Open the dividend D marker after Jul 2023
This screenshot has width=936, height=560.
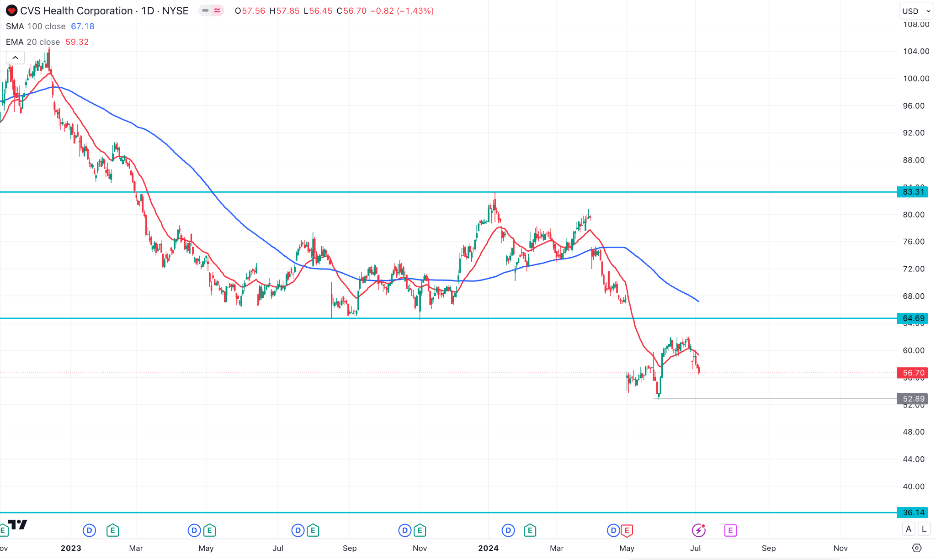pyautogui.click(x=298, y=530)
